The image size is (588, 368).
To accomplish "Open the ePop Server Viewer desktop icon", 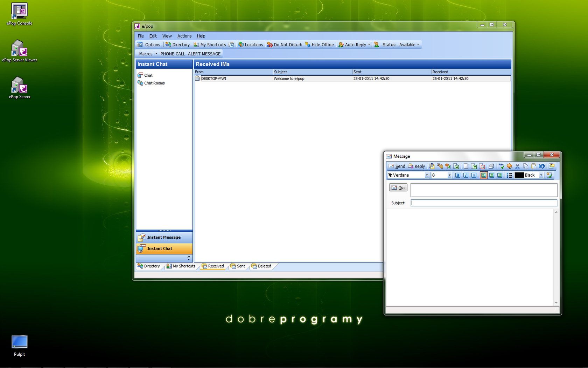I will click(x=20, y=51).
